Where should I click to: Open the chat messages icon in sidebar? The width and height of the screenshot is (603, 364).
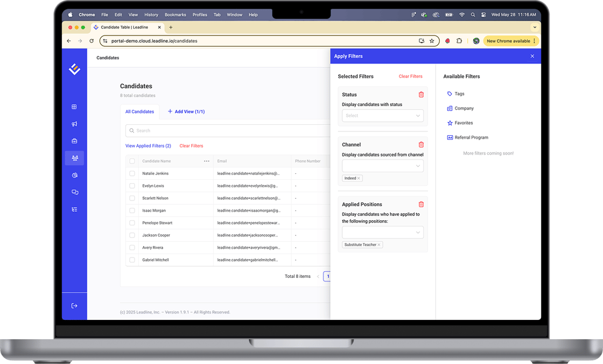(x=74, y=192)
